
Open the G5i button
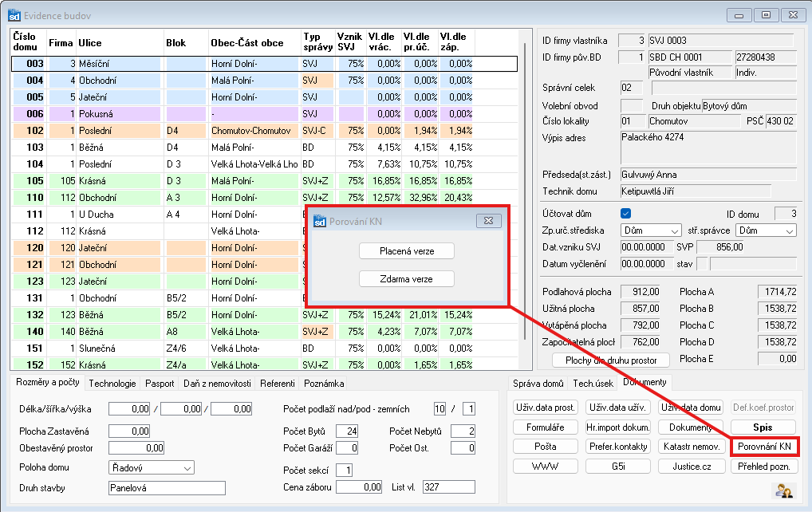[x=618, y=467]
